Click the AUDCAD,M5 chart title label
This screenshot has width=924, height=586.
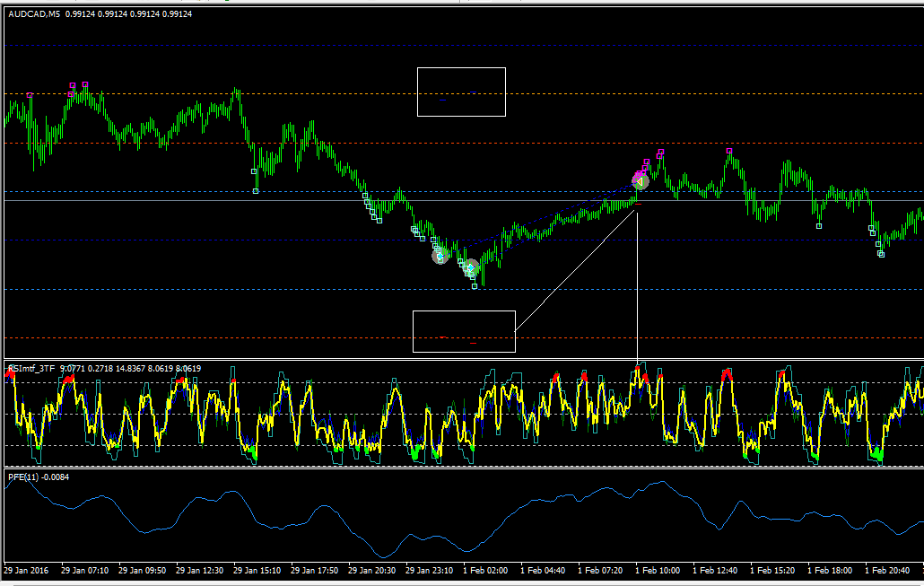tap(34, 13)
